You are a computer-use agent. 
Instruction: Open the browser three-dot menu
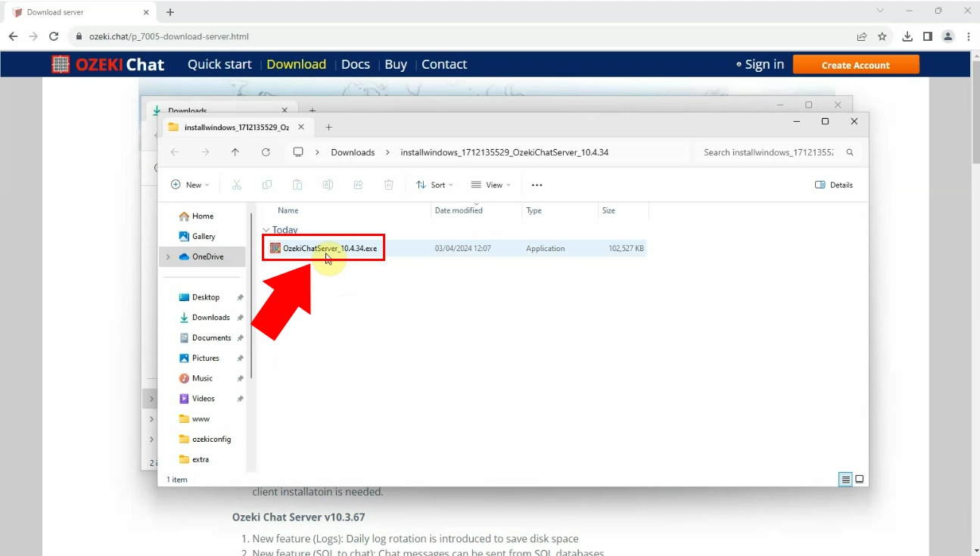coord(969,36)
